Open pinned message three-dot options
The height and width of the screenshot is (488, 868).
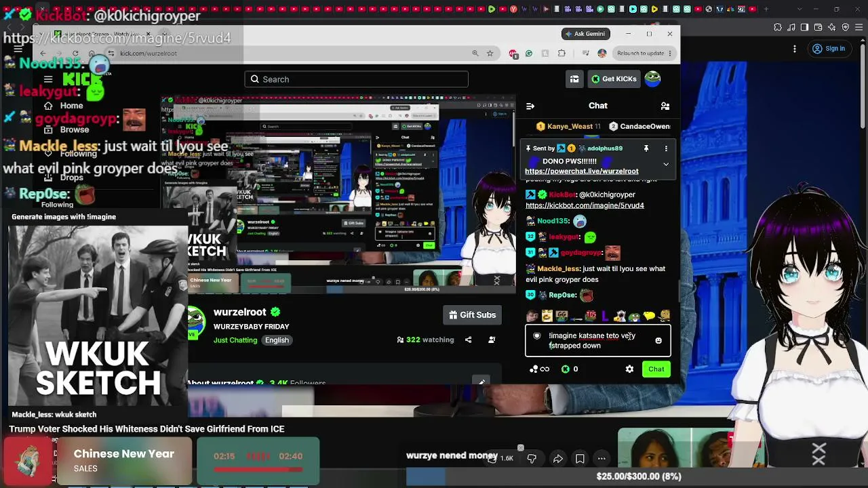click(x=666, y=148)
